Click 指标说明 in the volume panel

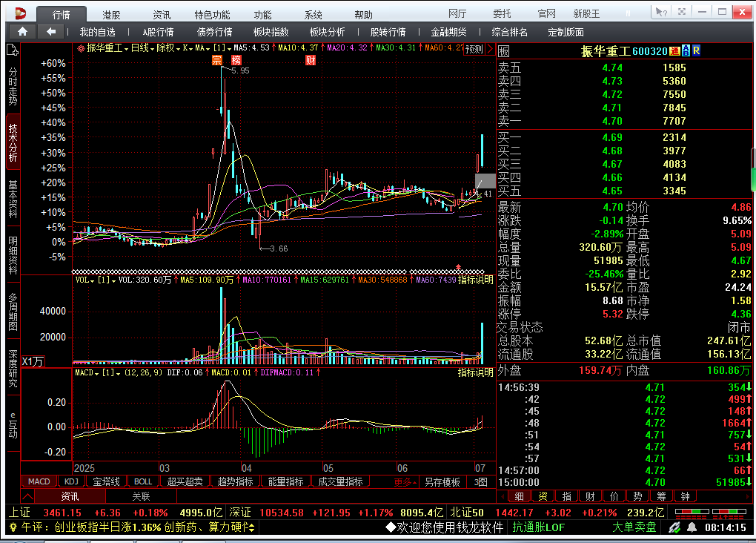point(475,280)
